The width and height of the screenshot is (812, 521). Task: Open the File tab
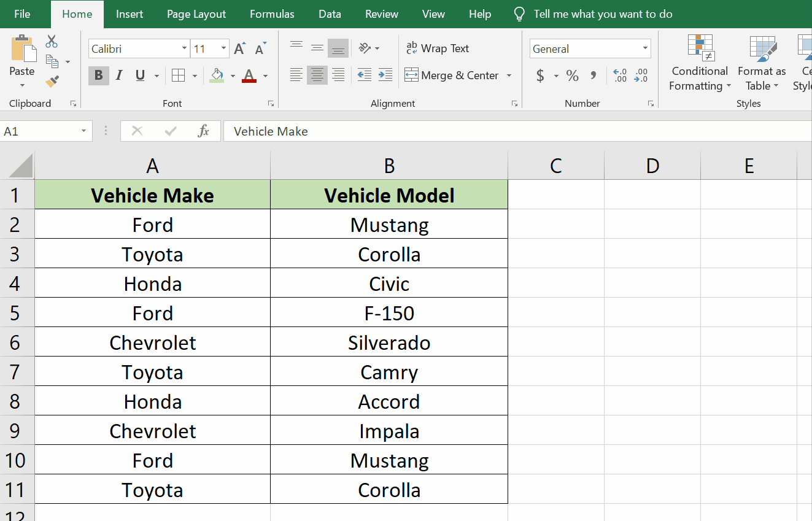tap(22, 14)
